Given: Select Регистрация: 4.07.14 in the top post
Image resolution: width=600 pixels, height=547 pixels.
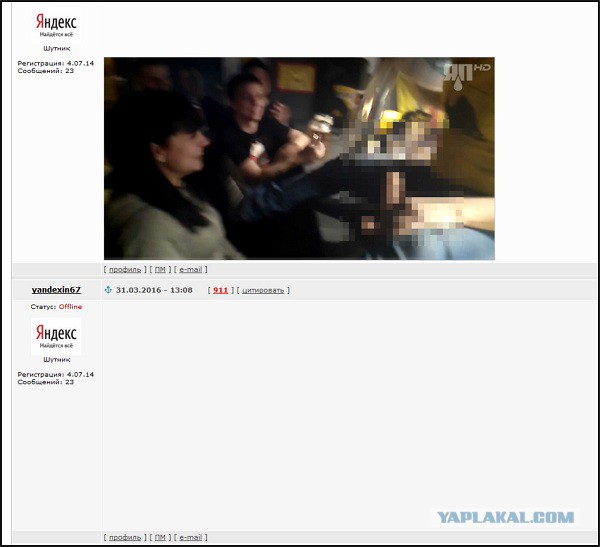Looking at the screenshot, I should point(55,63).
